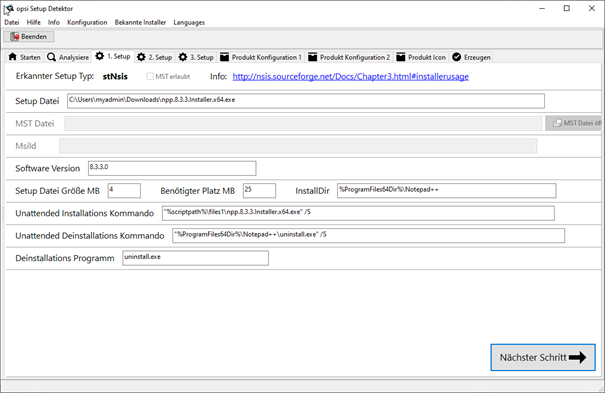This screenshot has width=605, height=393.
Task: Toggle the MST erlaubt checkbox
Action: 150,76
